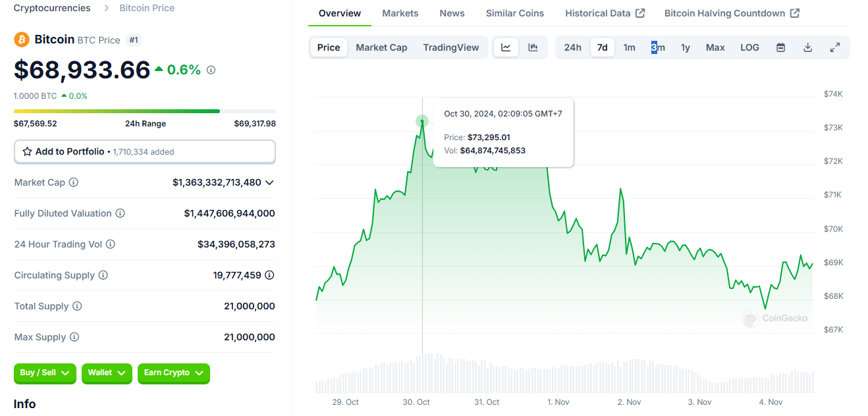Click the Bitcoin Price breadcrumb
The height and width of the screenshot is (416, 868).
[147, 9]
